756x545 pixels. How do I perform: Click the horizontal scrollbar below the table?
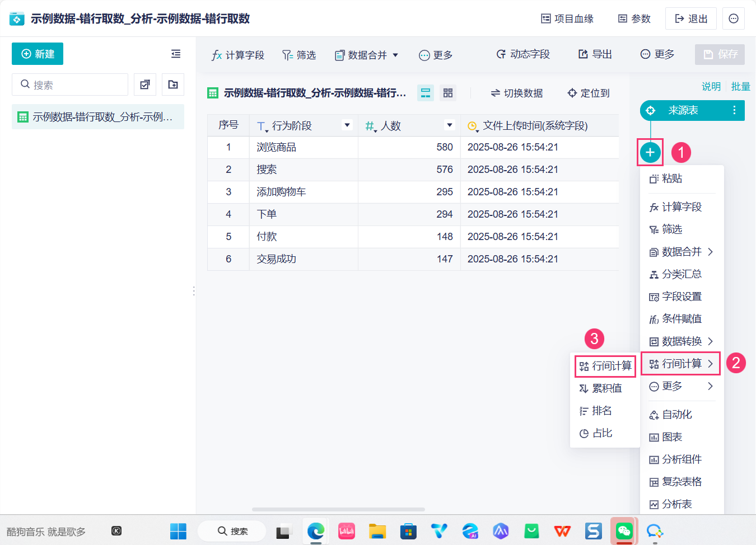point(338,509)
